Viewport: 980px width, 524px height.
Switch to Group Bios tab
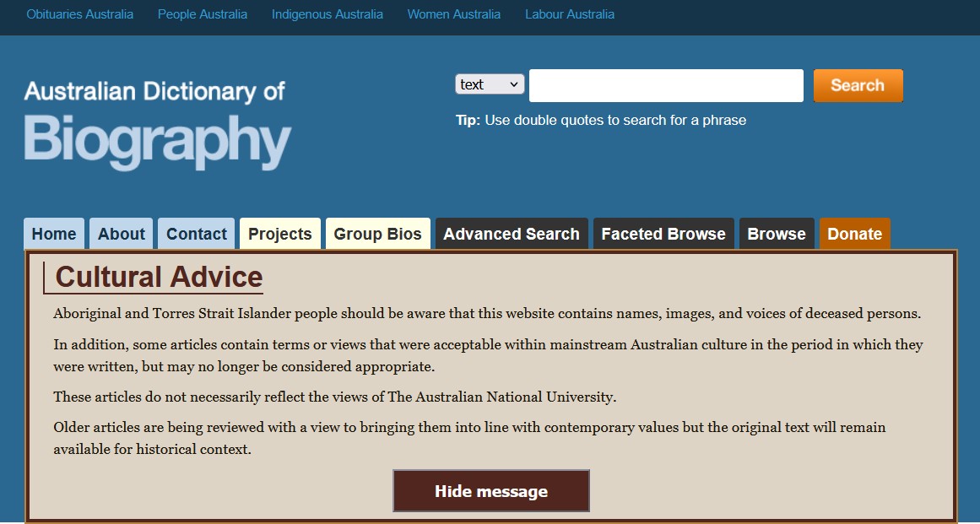(377, 234)
